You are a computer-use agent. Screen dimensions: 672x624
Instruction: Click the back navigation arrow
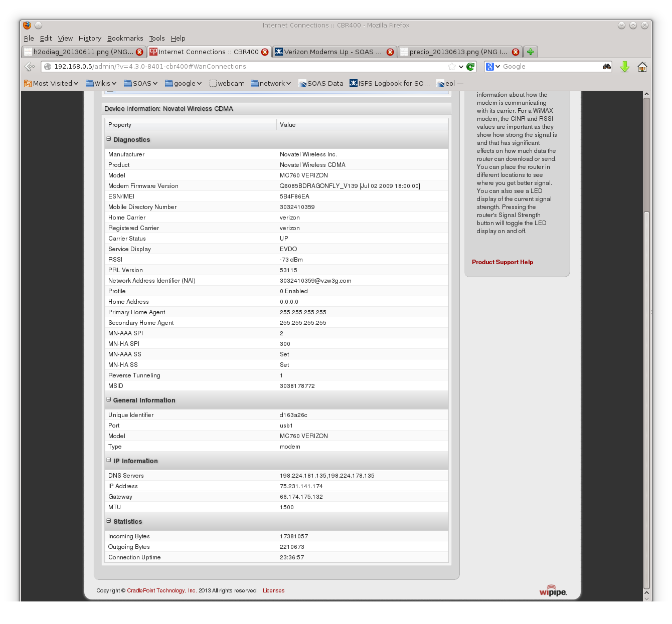[30, 67]
